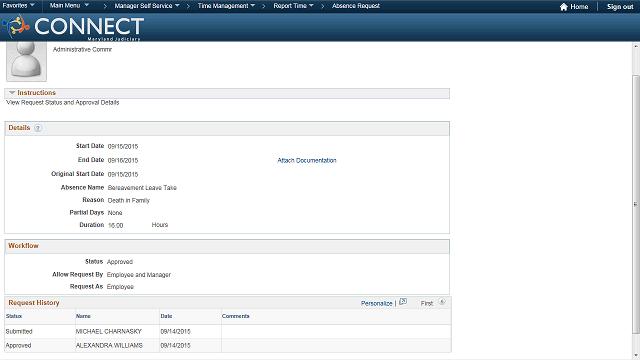640x360 pixels.
Task: Click the 16.00 duration value
Action: tap(116, 225)
